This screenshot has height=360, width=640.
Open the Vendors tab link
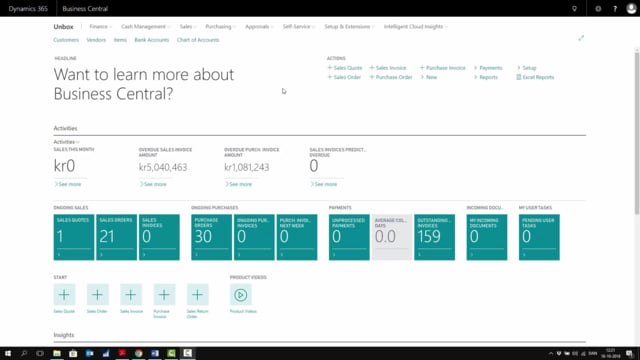coord(96,40)
